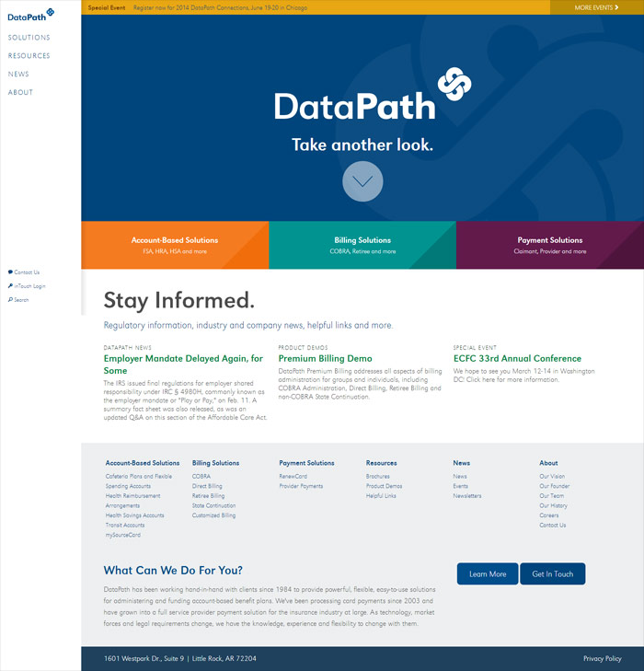Click Resources footer heading
This screenshot has height=671, width=644.
pos(382,463)
